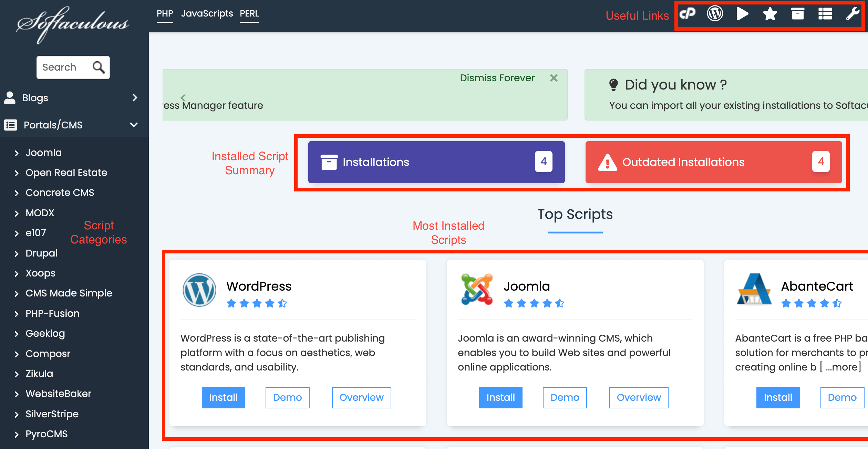The image size is (868, 449).
Task: Open PyroCMS in sidebar
Action: point(46,434)
